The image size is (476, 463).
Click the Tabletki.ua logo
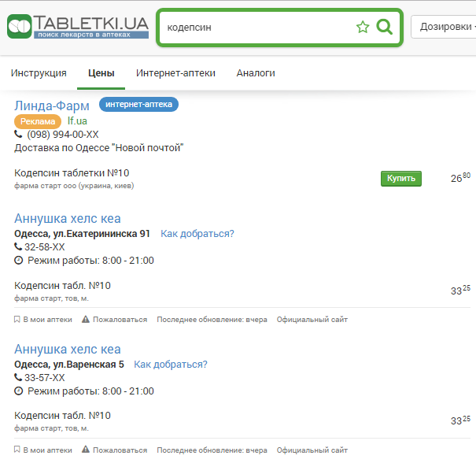pos(77,27)
